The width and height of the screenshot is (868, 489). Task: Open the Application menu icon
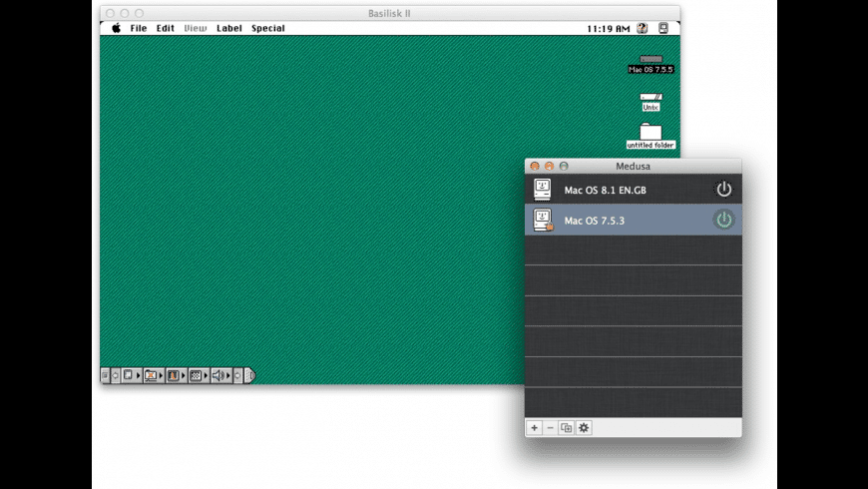tap(663, 28)
